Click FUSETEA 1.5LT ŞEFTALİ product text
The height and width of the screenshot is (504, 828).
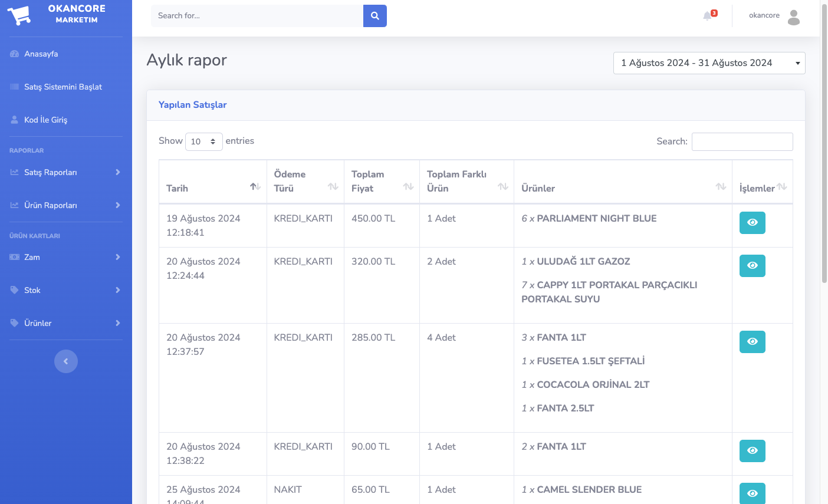click(591, 361)
